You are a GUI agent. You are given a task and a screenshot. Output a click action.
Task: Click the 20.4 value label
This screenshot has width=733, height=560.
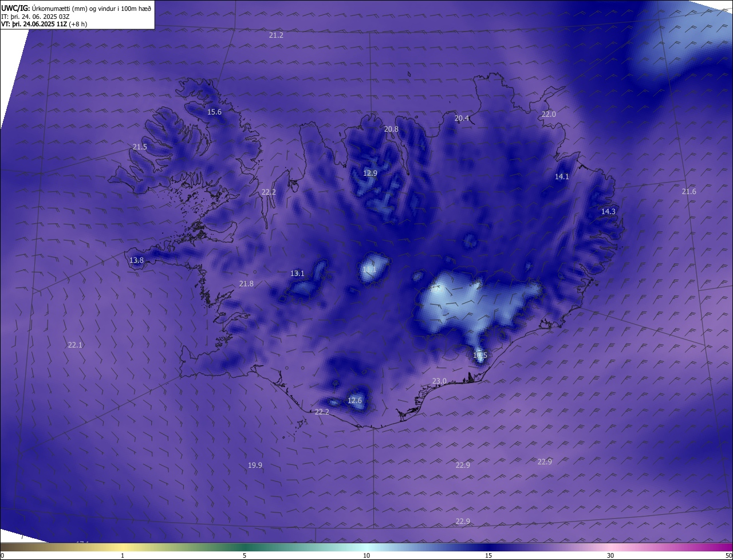pos(462,118)
